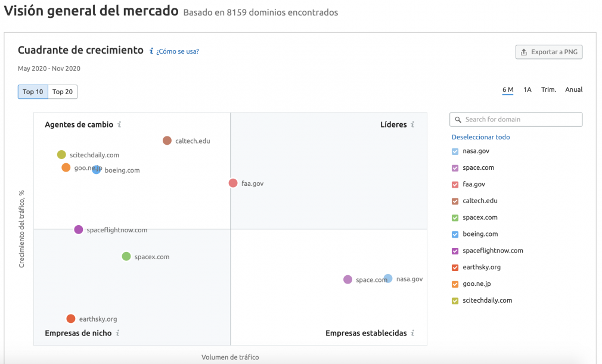
Task: Click the orange goo.ne.jp dot on the chart
Action: tap(66, 167)
